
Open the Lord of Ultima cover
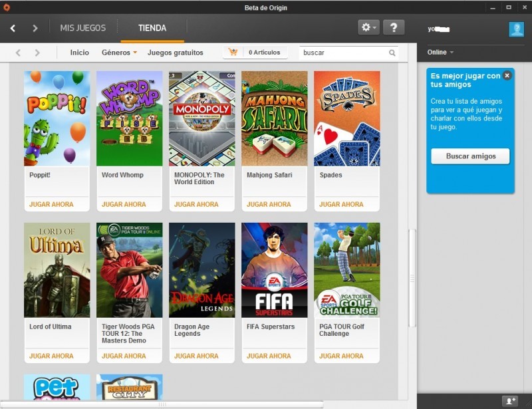click(57, 270)
